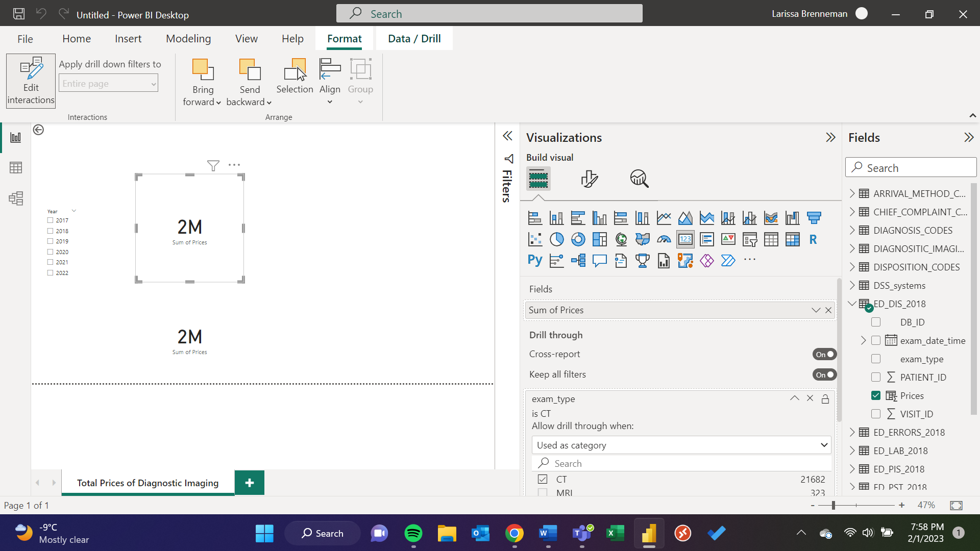Uncheck the Prices field checkbox
980x551 pixels.
pyautogui.click(x=876, y=395)
